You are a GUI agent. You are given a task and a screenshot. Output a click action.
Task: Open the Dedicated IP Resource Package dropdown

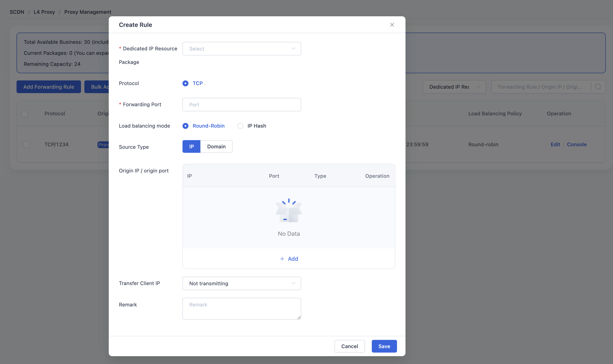pyautogui.click(x=242, y=49)
